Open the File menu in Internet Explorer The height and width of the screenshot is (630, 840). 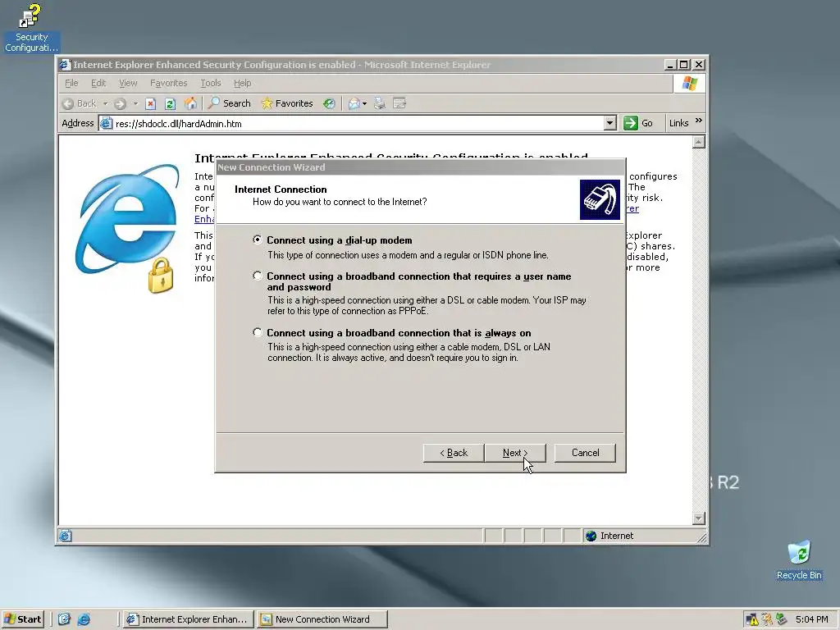[71, 83]
